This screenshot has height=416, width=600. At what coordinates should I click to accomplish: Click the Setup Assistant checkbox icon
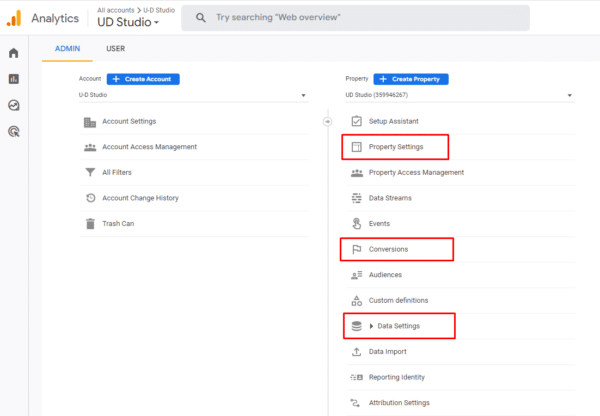coord(357,121)
